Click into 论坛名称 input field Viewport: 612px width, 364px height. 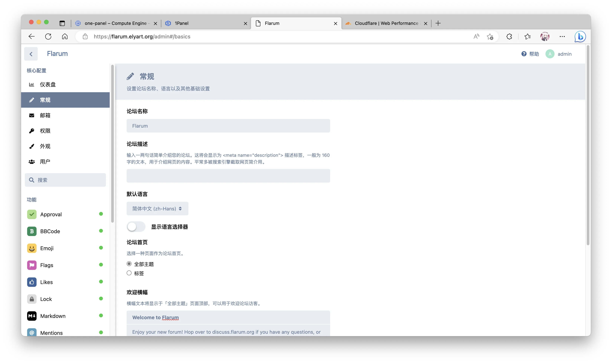[x=228, y=126]
